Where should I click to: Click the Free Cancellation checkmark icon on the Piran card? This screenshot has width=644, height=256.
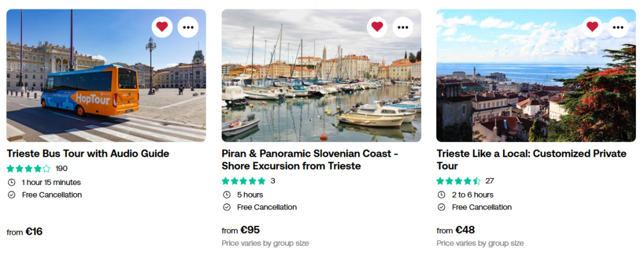(x=227, y=208)
